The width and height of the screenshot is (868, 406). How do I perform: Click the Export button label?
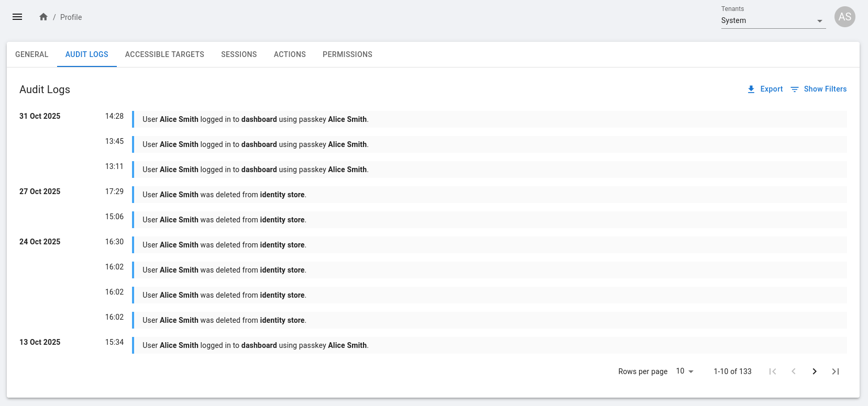771,89
